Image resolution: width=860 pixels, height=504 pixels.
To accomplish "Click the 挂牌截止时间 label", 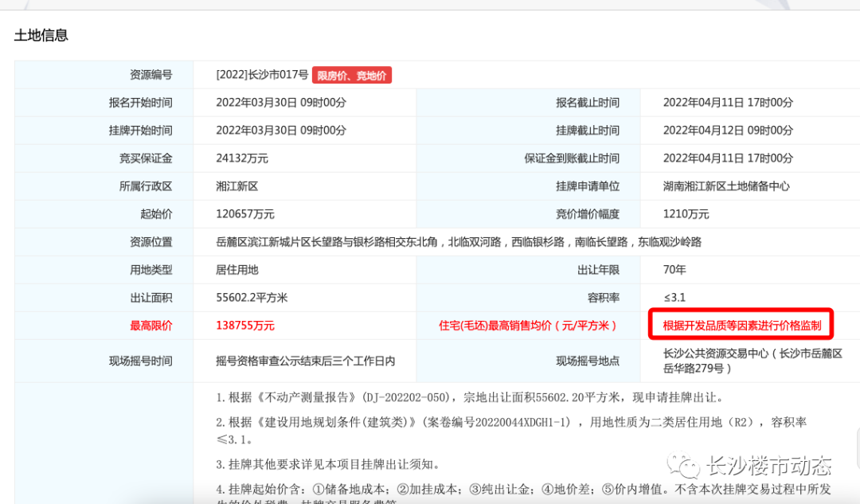I will point(588,131).
